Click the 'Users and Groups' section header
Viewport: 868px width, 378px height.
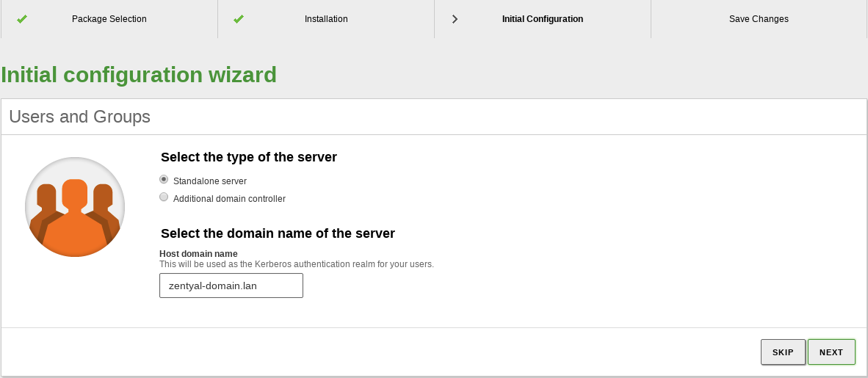80,117
